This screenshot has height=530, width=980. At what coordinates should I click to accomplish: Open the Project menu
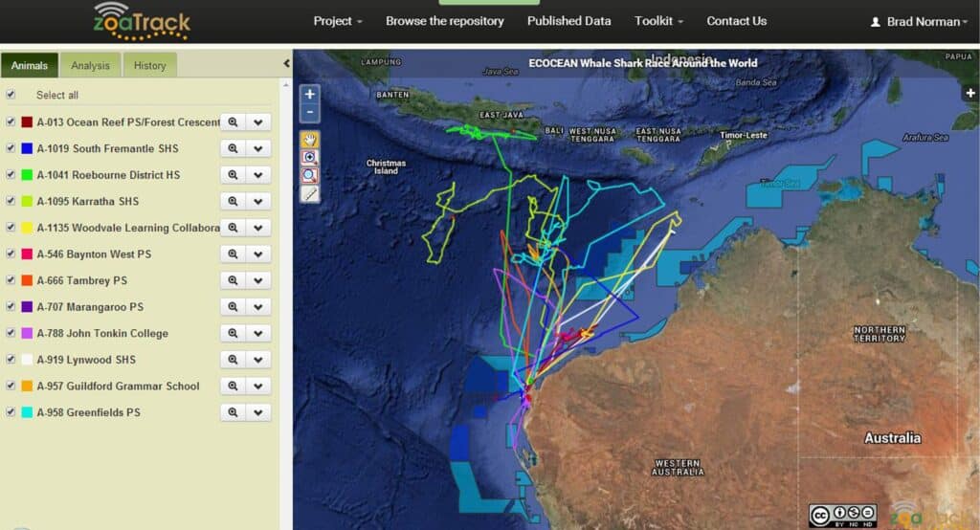[x=338, y=21]
